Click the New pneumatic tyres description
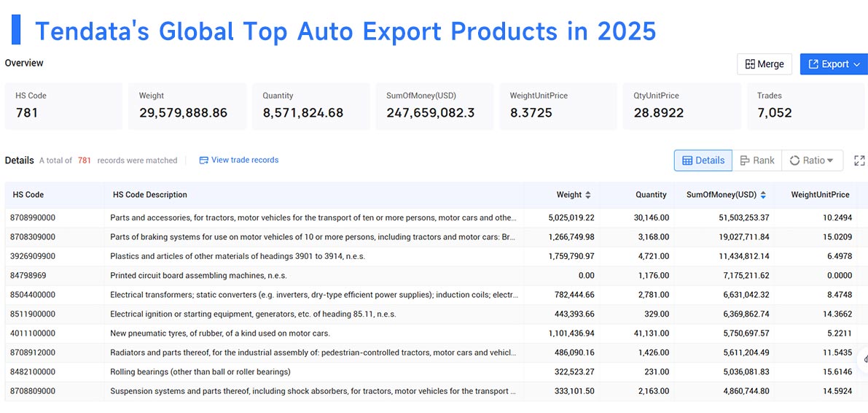868x413 pixels. [220, 333]
